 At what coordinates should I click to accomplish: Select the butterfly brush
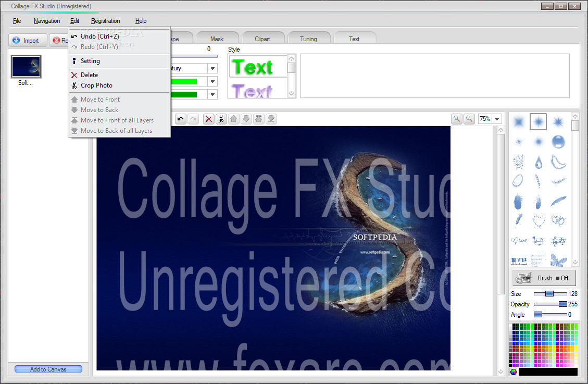coord(558,260)
